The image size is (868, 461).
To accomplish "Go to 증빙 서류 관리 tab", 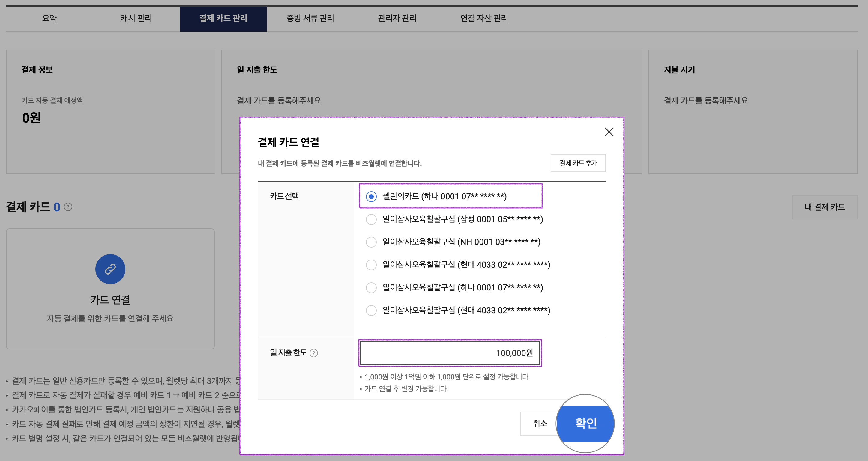I will tap(310, 18).
